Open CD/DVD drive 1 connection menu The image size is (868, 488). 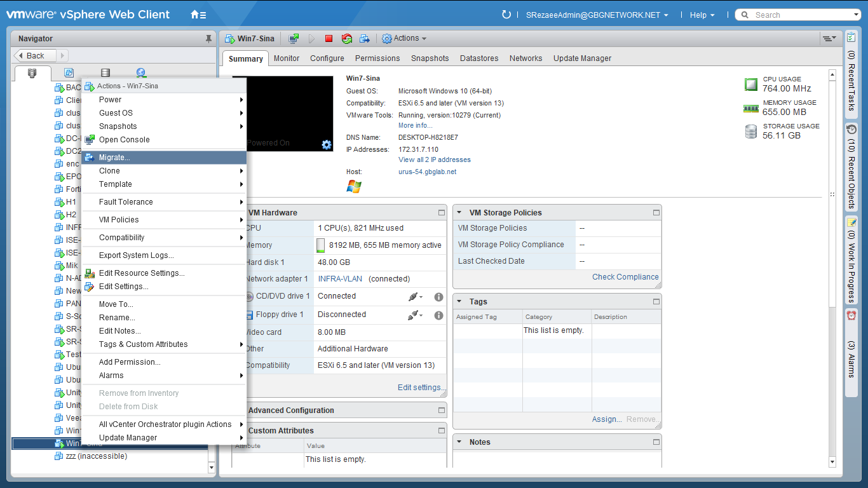pos(416,297)
